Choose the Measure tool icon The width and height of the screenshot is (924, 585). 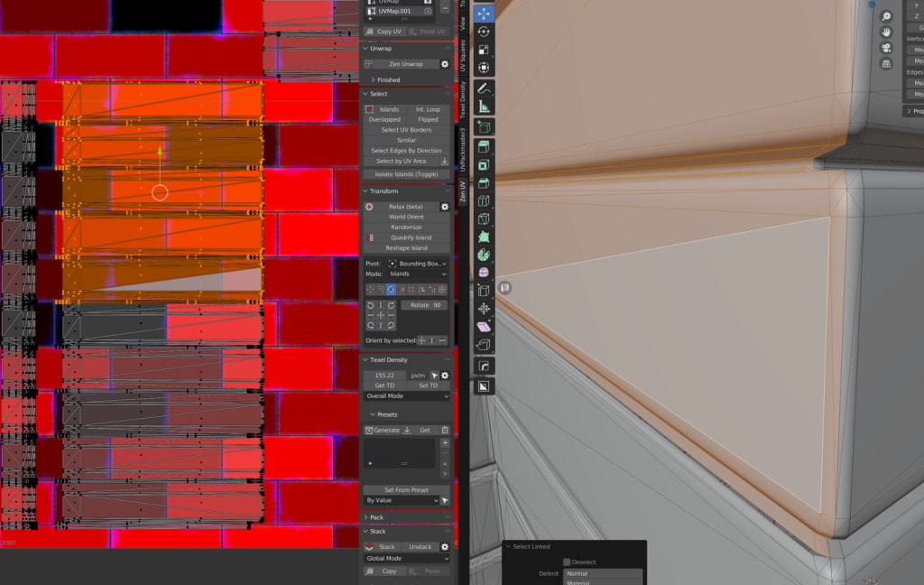(x=484, y=107)
